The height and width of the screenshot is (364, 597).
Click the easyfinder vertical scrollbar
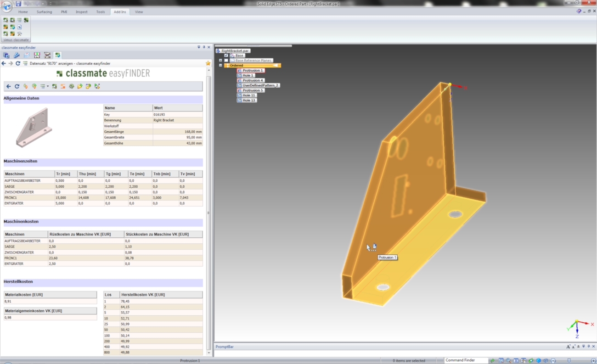[x=209, y=212]
